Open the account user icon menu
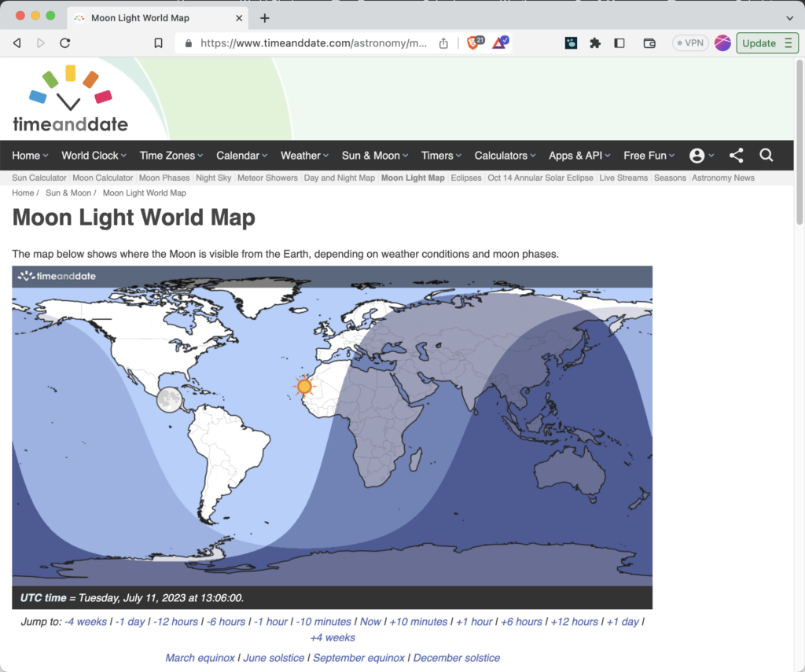805x672 pixels. (x=701, y=155)
